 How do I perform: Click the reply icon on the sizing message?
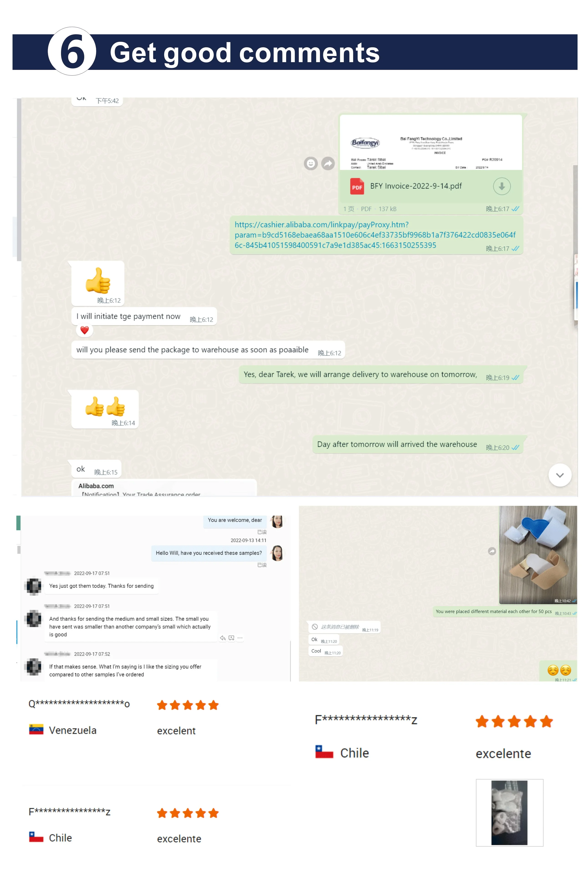click(223, 638)
